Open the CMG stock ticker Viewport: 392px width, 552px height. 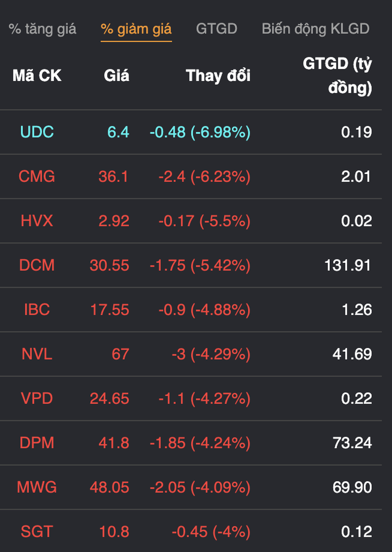(37, 177)
